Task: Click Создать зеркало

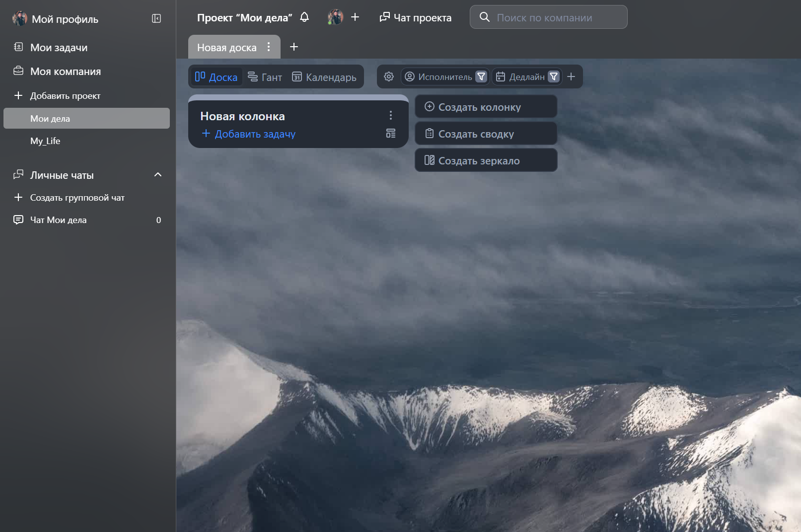Action: [486, 160]
